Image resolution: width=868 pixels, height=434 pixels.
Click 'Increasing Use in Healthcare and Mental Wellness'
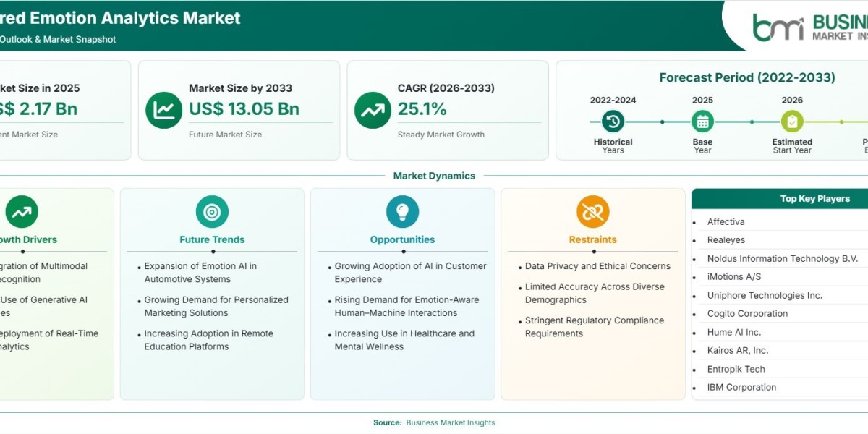click(x=404, y=340)
